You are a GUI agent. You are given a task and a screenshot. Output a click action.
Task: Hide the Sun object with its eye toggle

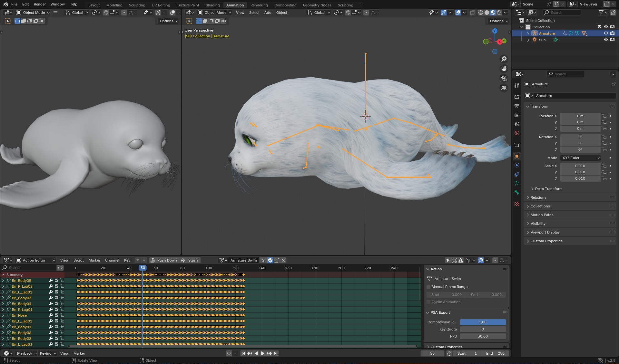[606, 40]
